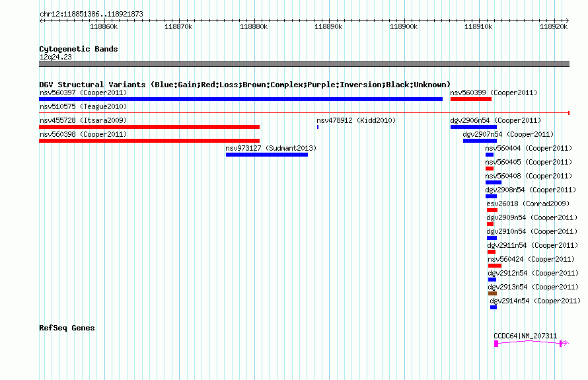Click the 118900k ruler tick label
This screenshot has height=380, width=588.
404,26
